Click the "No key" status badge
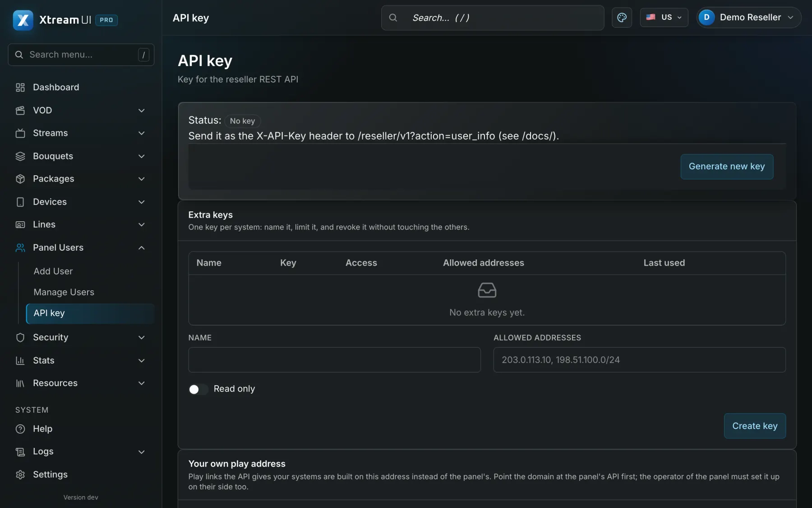This screenshot has width=812, height=508. click(243, 121)
